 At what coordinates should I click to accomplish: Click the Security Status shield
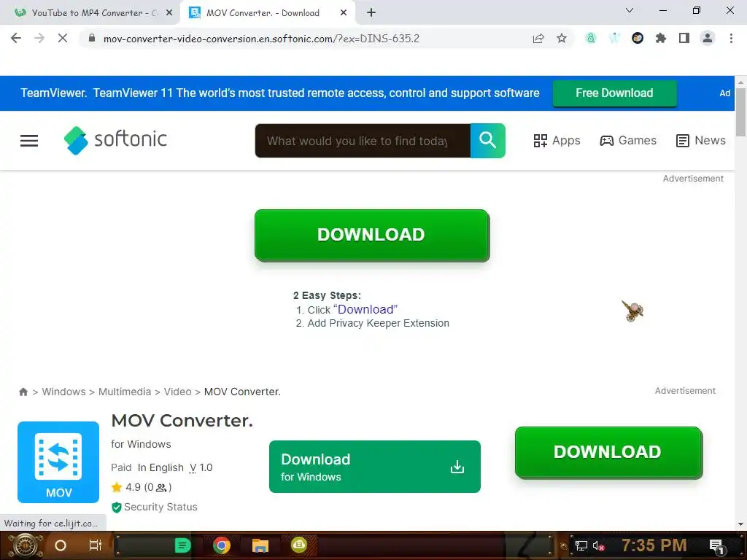point(116,507)
